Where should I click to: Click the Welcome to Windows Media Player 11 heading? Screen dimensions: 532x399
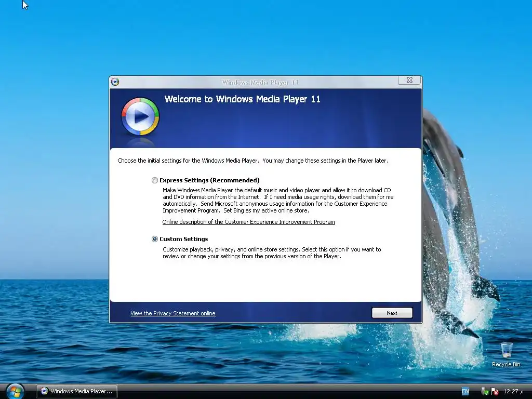click(x=242, y=99)
